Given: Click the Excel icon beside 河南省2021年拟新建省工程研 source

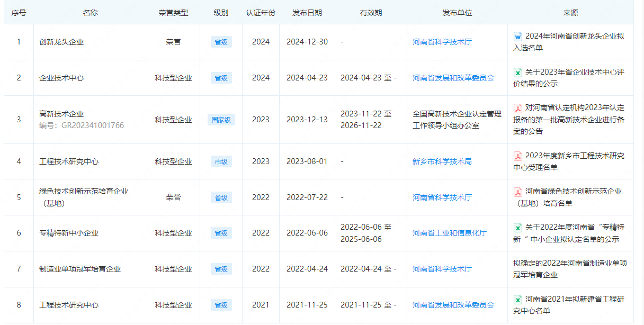Looking at the screenshot, I should [518, 300].
